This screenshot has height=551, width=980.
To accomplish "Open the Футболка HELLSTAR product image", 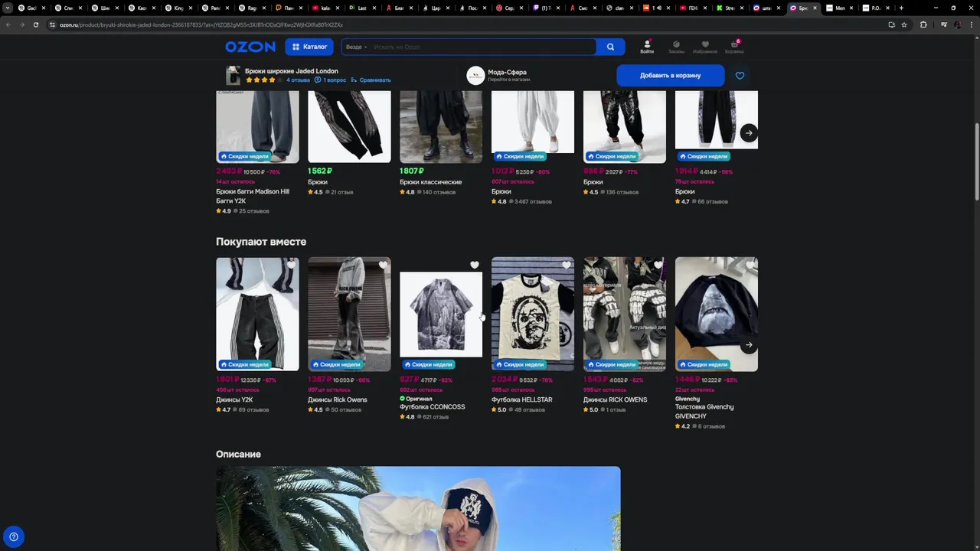I will point(533,314).
